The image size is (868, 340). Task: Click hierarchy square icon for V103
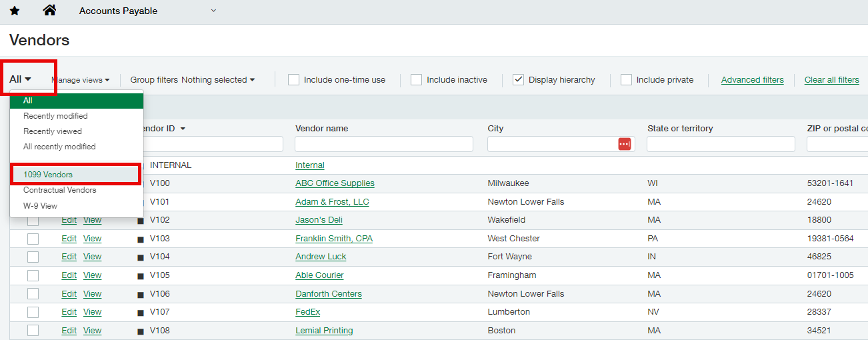point(140,239)
